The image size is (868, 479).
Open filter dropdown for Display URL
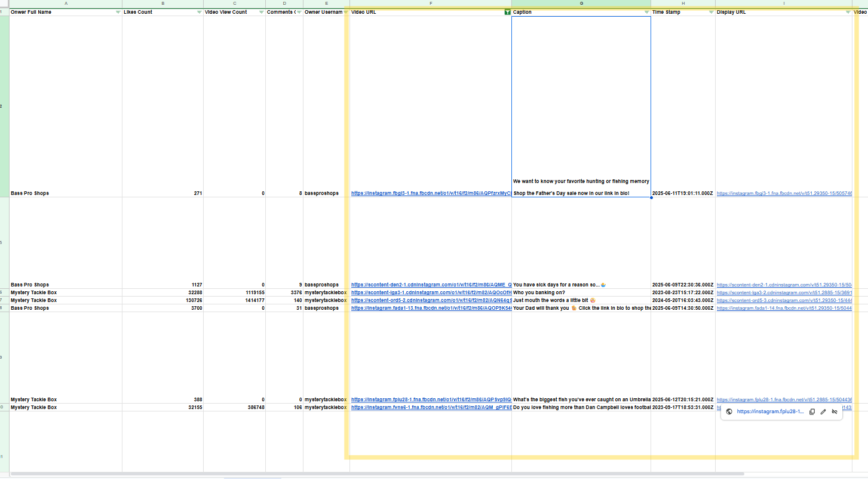[848, 12]
